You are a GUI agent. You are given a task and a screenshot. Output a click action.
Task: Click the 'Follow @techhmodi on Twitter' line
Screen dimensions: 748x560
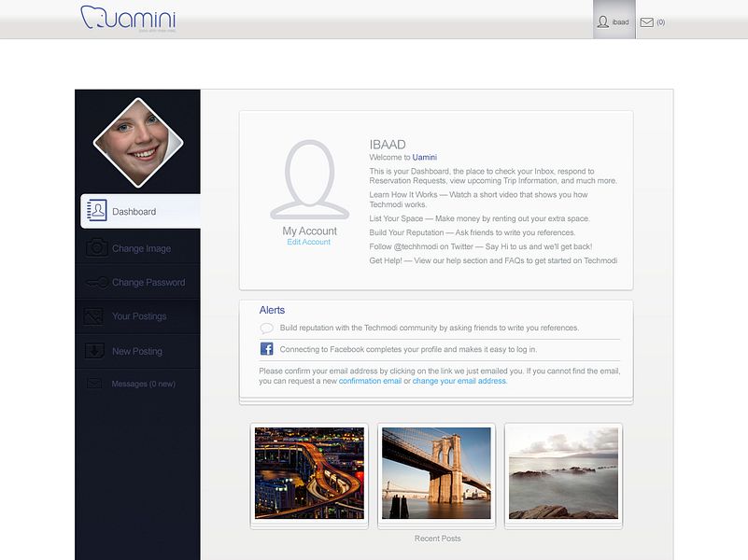481,247
